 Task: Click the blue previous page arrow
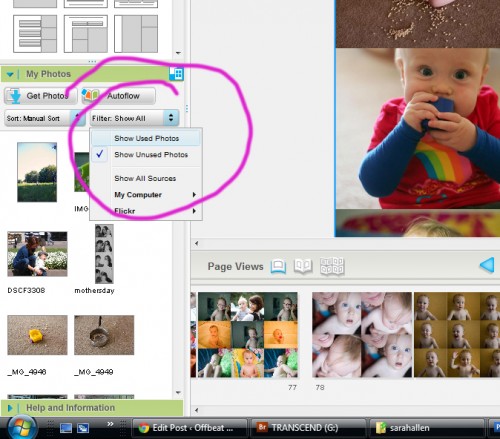[x=487, y=266]
